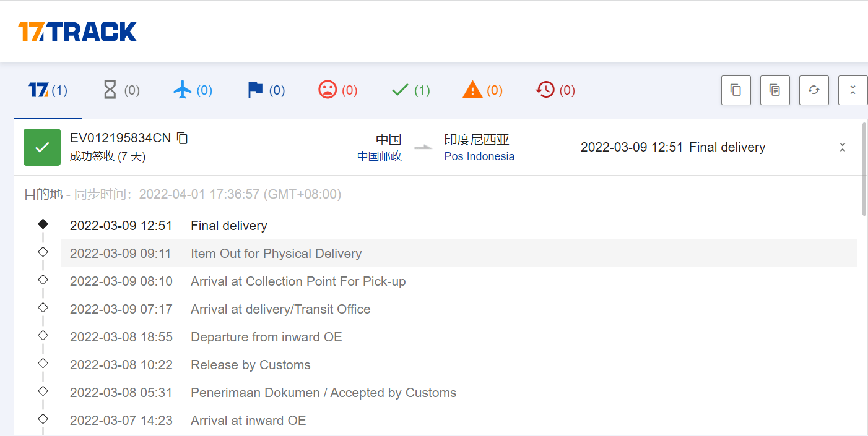Open the Pick Up flag tab
Viewport: 868px width, 436px height.
point(266,90)
